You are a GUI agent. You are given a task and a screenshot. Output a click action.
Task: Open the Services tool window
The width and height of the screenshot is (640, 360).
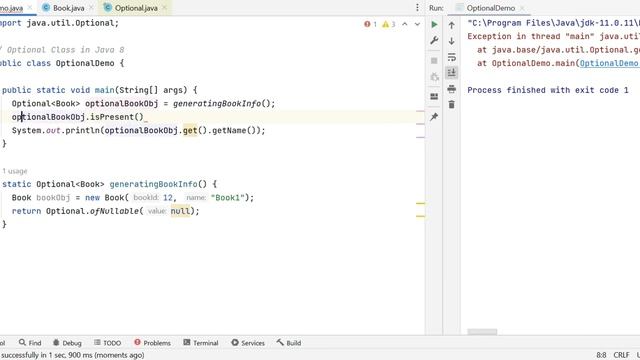coord(248,343)
